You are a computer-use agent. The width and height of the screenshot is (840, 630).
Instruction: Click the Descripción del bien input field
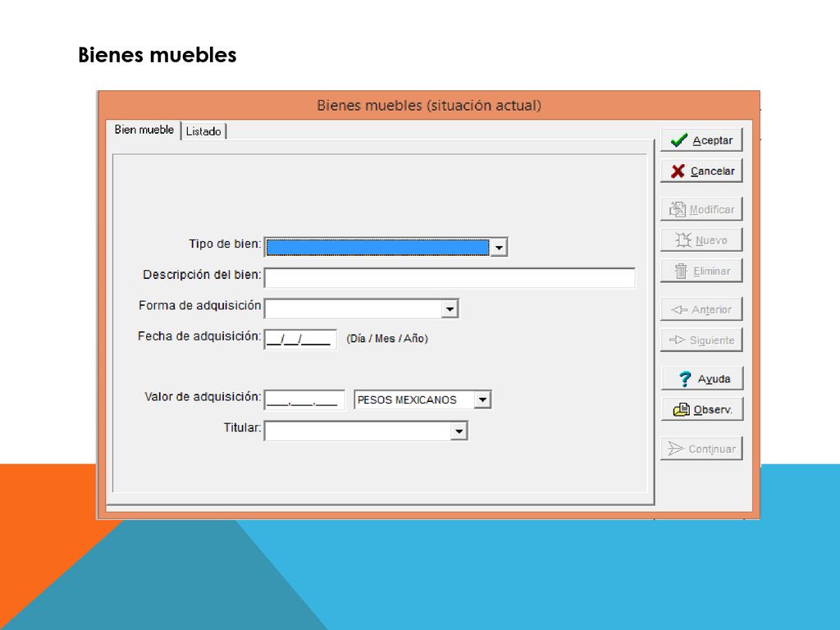450,278
